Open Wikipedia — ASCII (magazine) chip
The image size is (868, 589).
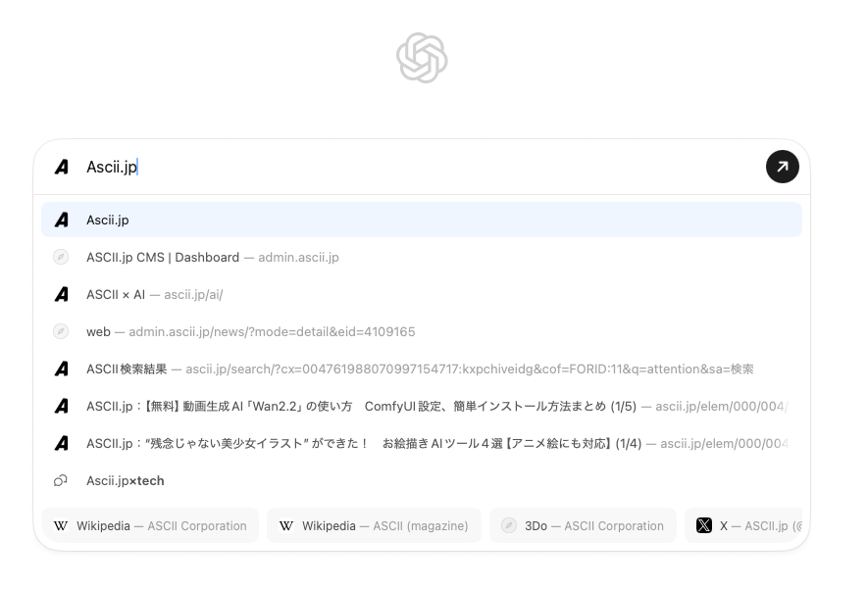(375, 525)
